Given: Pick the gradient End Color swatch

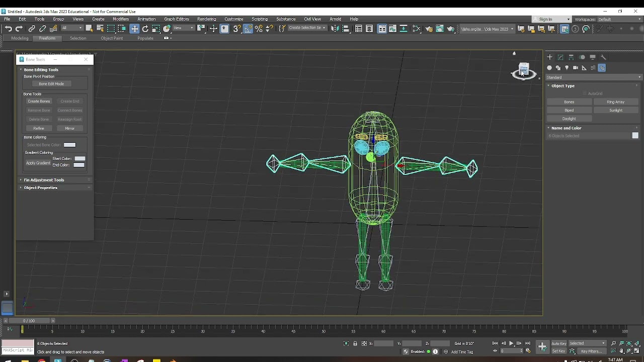Looking at the screenshot, I should 79,165.
